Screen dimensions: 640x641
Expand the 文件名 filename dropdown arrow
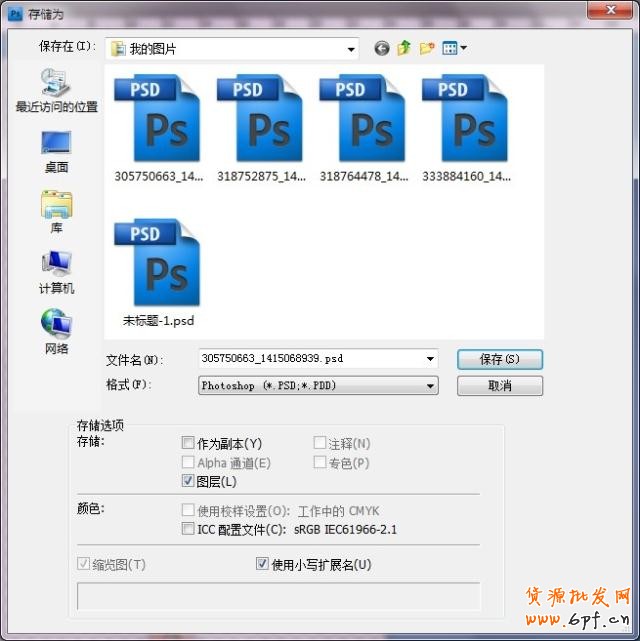point(430,358)
